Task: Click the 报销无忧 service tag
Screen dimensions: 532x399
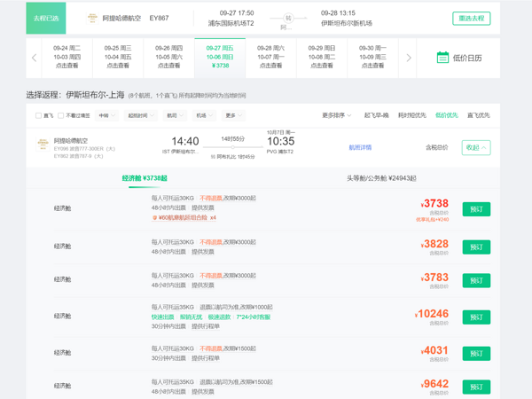Action: pyautogui.click(x=191, y=317)
